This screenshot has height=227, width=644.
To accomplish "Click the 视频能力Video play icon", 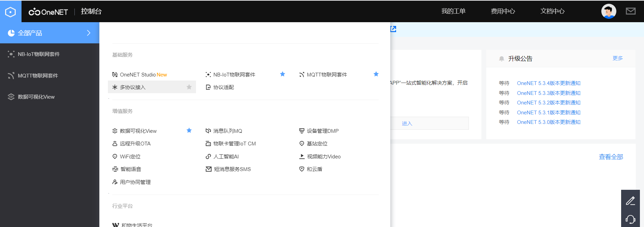I will 302,156.
